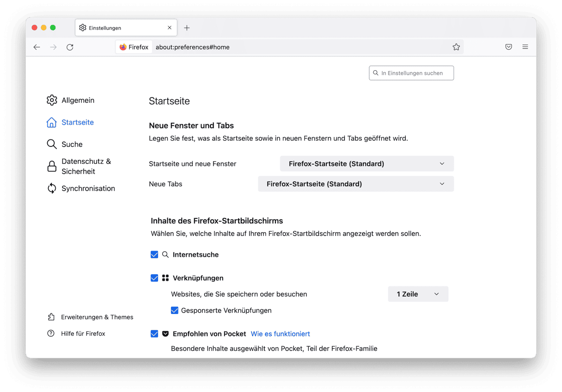The width and height of the screenshot is (562, 392).
Task: Uncheck the Verknüpfungen checkbox
Action: tap(154, 278)
